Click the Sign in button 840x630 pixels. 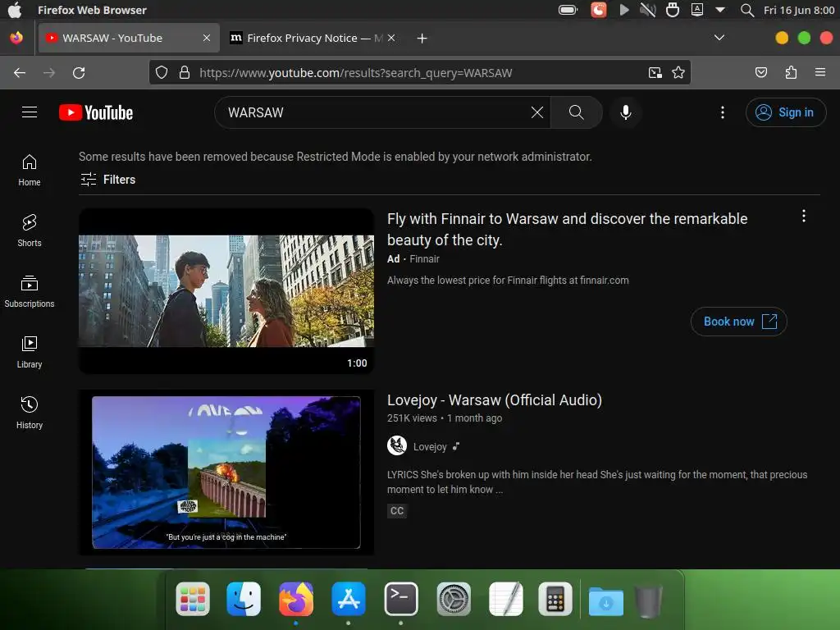785,112
